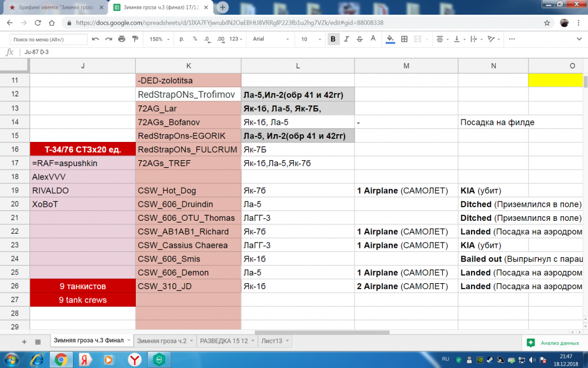Open the horizontal alignment dropdown arrow
The width and height of the screenshot is (588, 368).
(447, 39)
